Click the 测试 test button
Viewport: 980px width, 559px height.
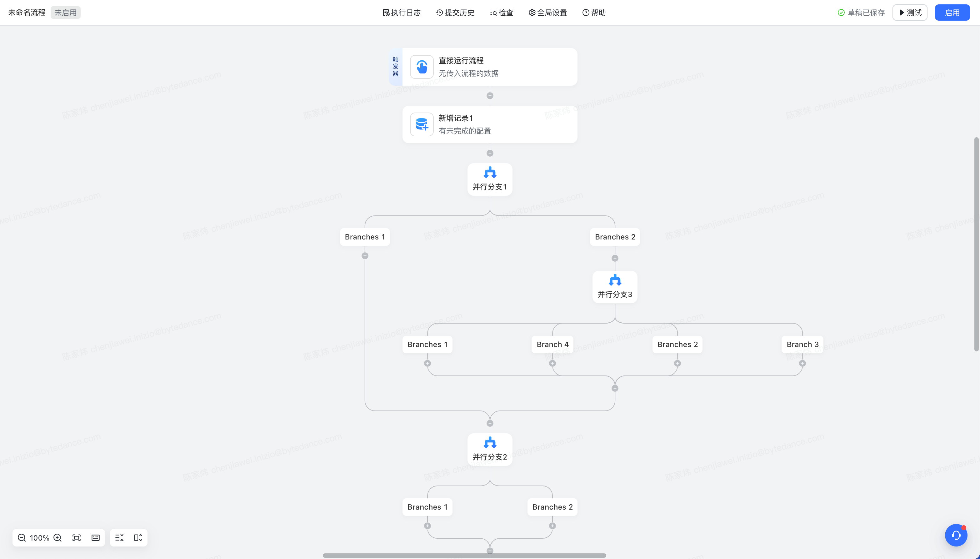[910, 13]
